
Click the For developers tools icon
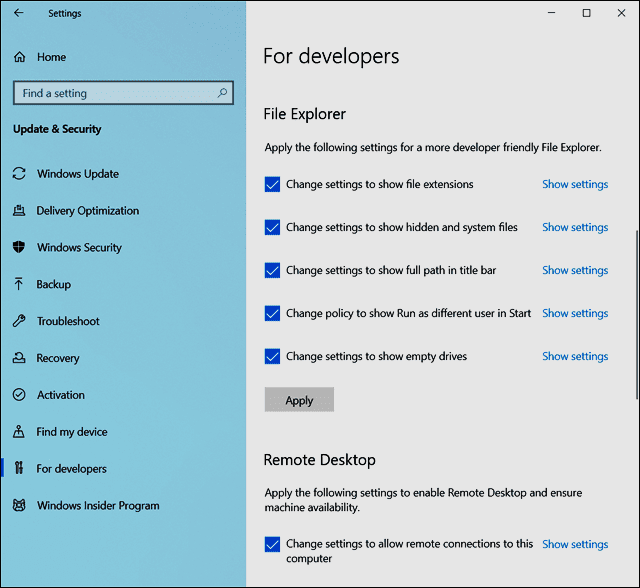pos(19,468)
